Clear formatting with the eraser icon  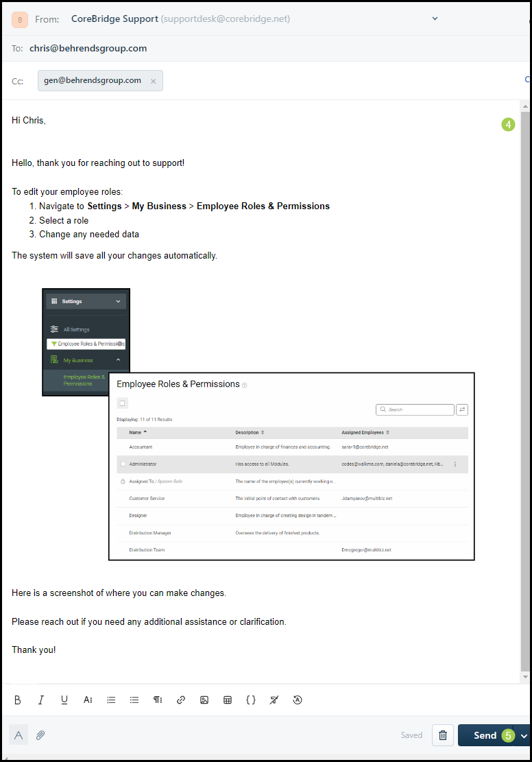(274, 700)
